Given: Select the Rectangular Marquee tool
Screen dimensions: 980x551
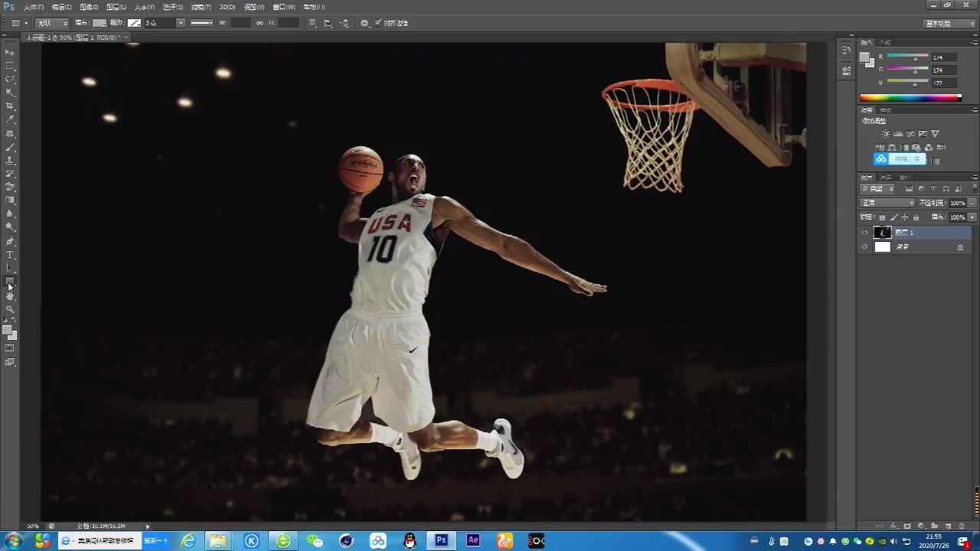Looking at the screenshot, I should pos(10,66).
